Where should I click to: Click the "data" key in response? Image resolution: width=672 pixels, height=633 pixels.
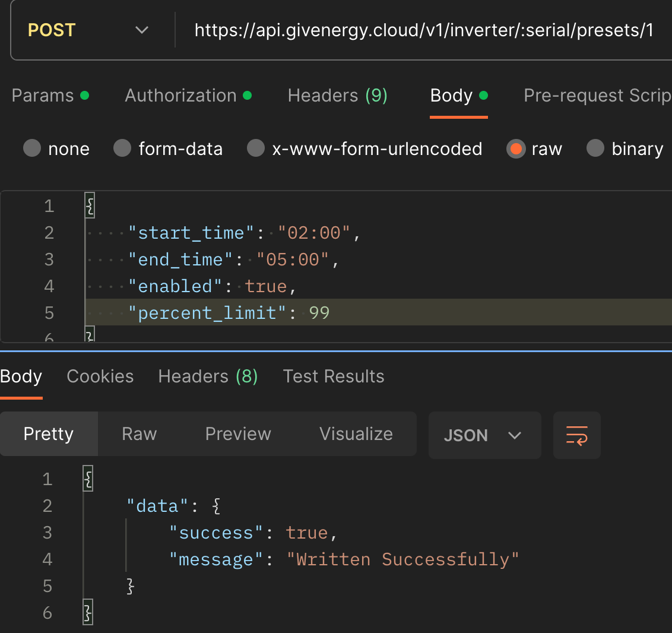click(157, 506)
